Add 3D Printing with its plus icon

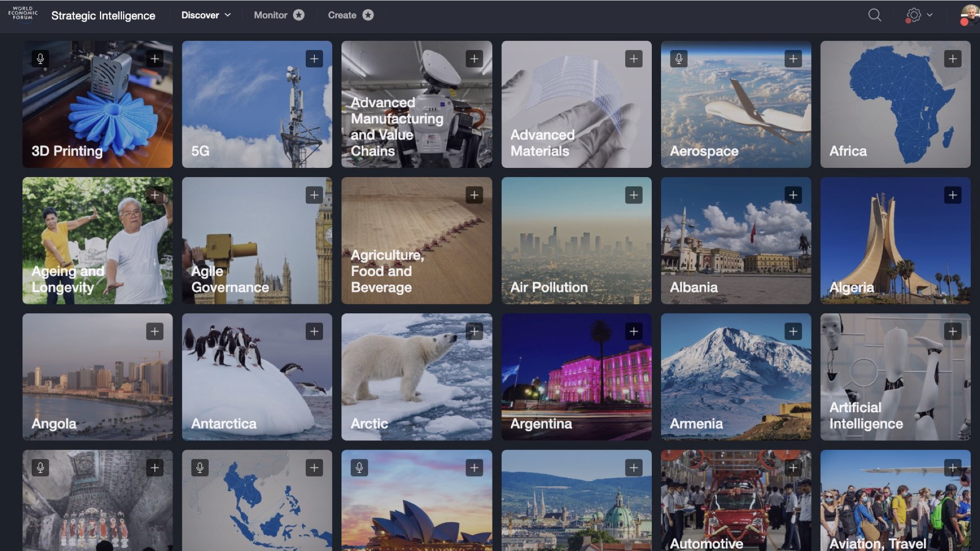tap(155, 59)
